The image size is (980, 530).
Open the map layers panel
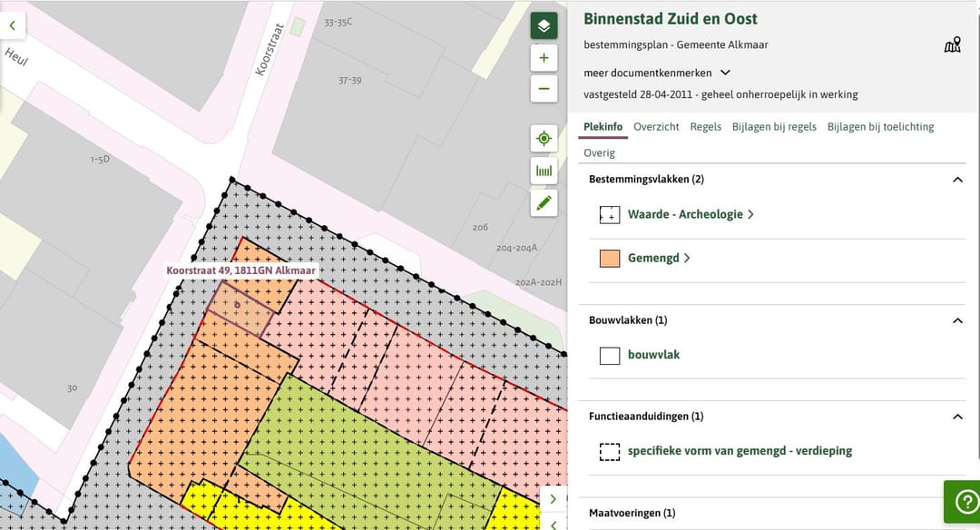(544, 25)
